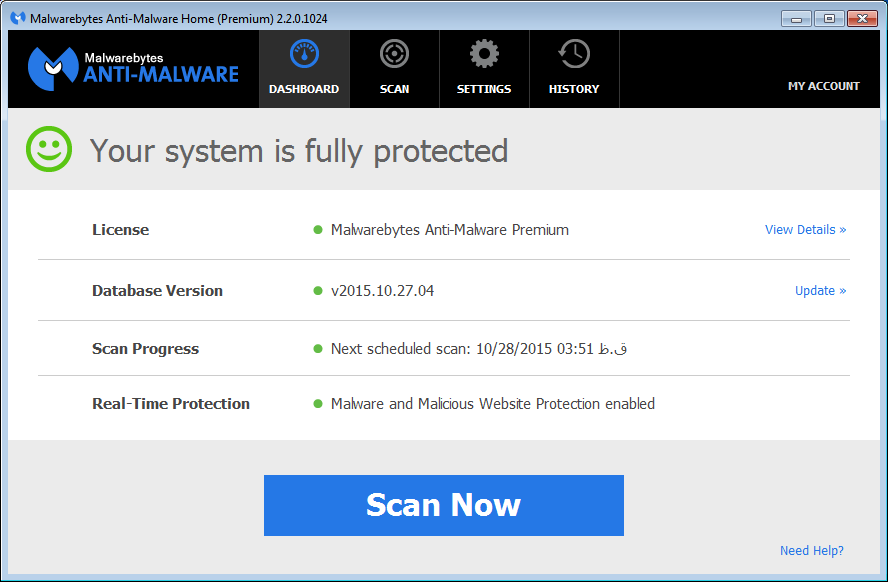Click the green dot beside database version
Image resolution: width=888 pixels, height=582 pixels.
tap(318, 290)
